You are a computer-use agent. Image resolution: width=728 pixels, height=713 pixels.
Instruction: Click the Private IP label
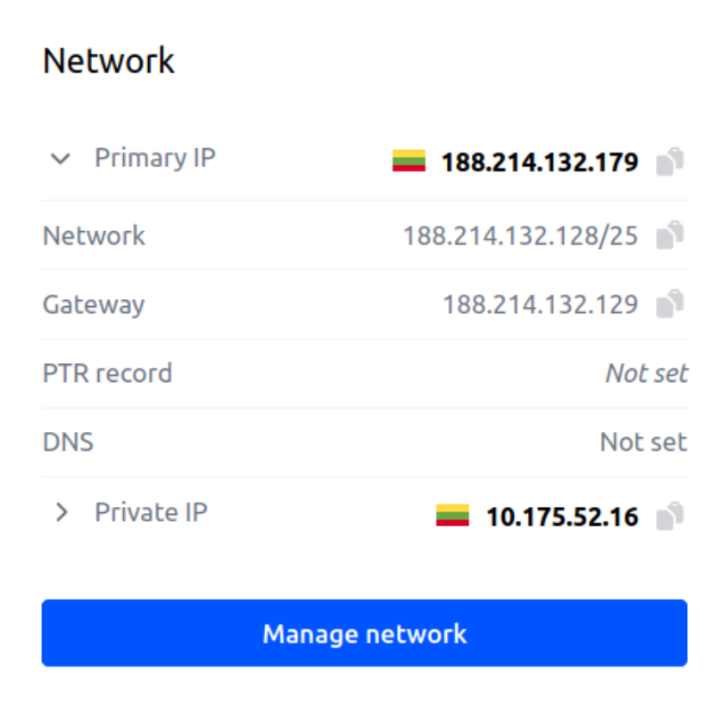point(151,512)
